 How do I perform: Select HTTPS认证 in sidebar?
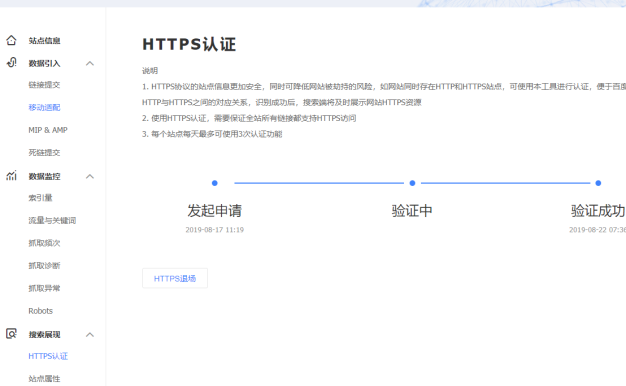(x=48, y=356)
